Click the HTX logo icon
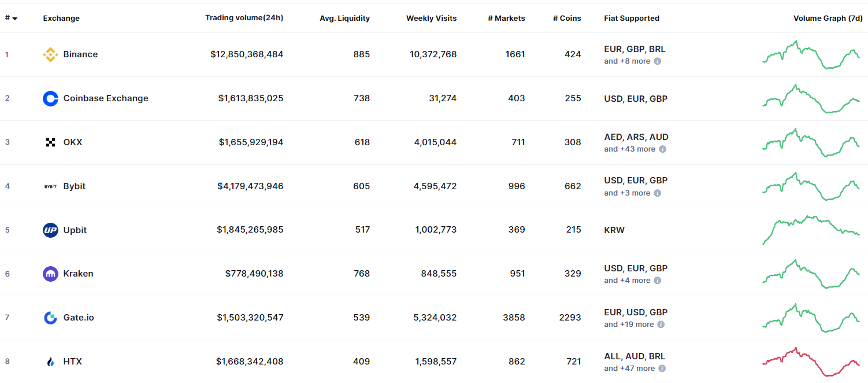 pos(50,362)
